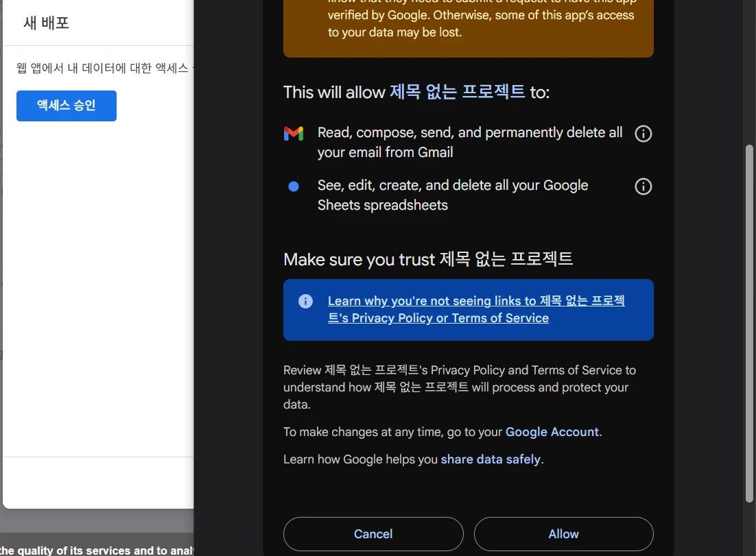The image size is (756, 556).
Task: Click the Gmail envelope icon
Action: [x=294, y=134]
